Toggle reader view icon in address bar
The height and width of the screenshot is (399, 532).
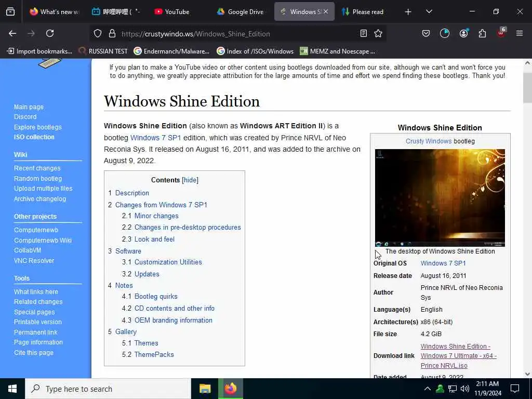point(363,33)
